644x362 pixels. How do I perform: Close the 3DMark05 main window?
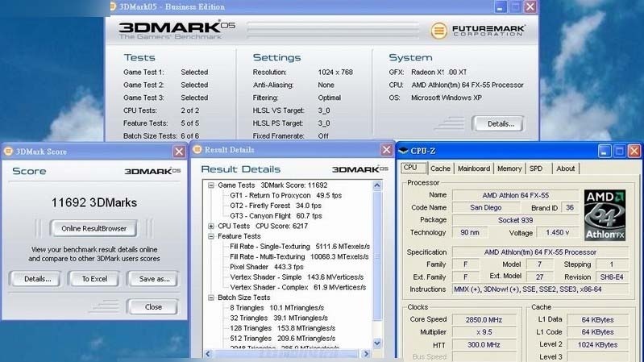point(530,6)
